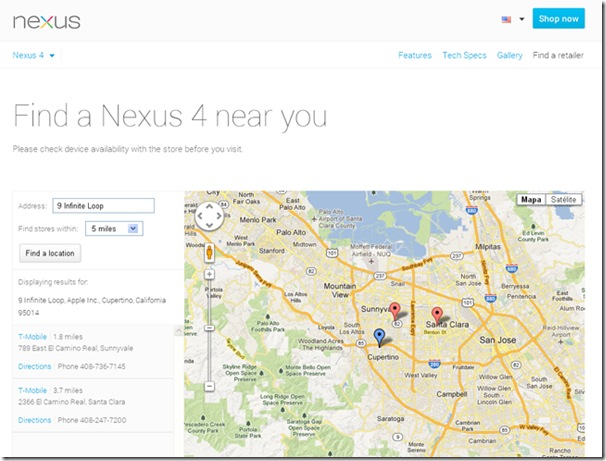Click the Campbell map label
This screenshot has width=606, height=461.
(x=452, y=394)
